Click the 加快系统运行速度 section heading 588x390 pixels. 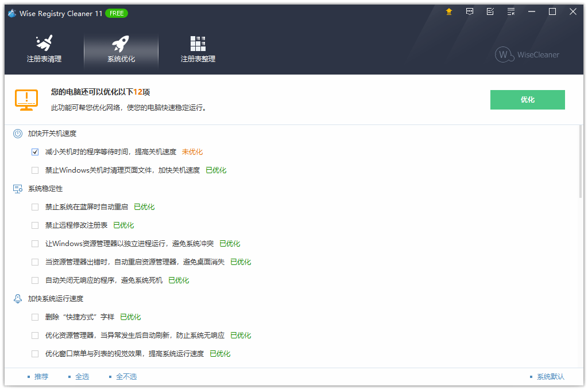pos(56,299)
